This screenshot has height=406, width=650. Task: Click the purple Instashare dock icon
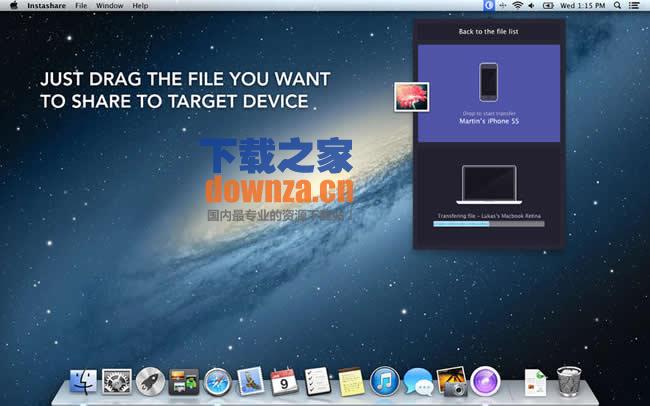pos(485,382)
